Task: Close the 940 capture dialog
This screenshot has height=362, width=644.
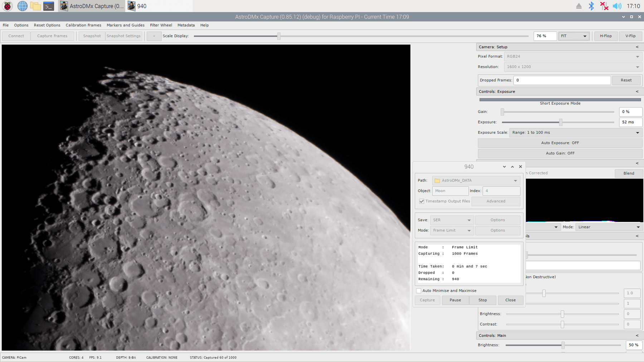Action: click(x=521, y=167)
